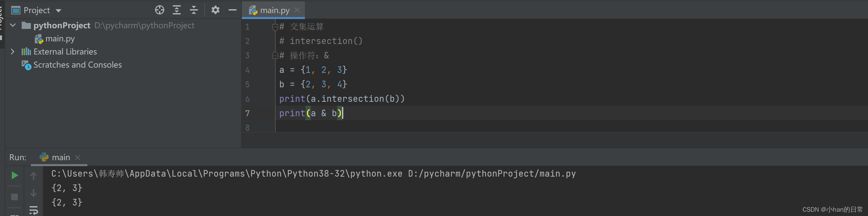Collapse comment block fold marker at line 1
This screenshot has height=216, width=868.
pos(275,27)
